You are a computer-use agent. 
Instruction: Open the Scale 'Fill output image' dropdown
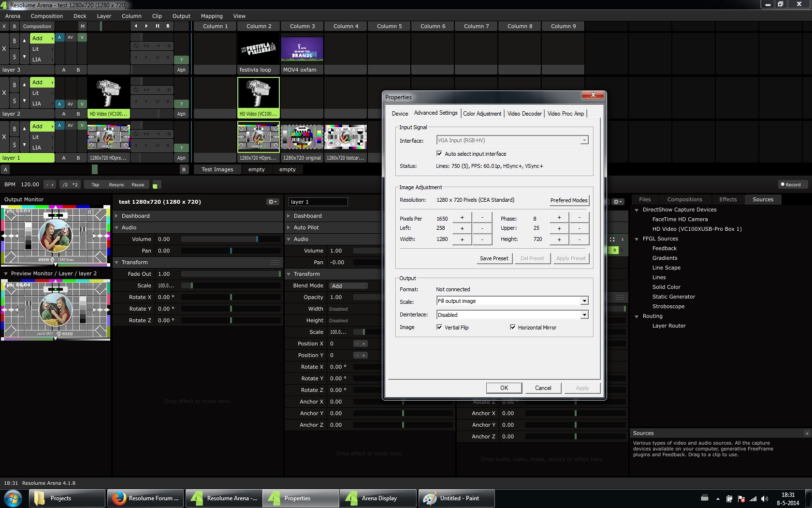point(584,301)
